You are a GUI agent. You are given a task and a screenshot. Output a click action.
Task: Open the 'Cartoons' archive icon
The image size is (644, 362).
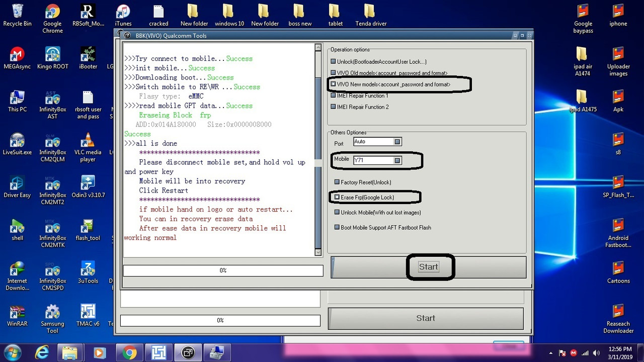click(x=618, y=273)
